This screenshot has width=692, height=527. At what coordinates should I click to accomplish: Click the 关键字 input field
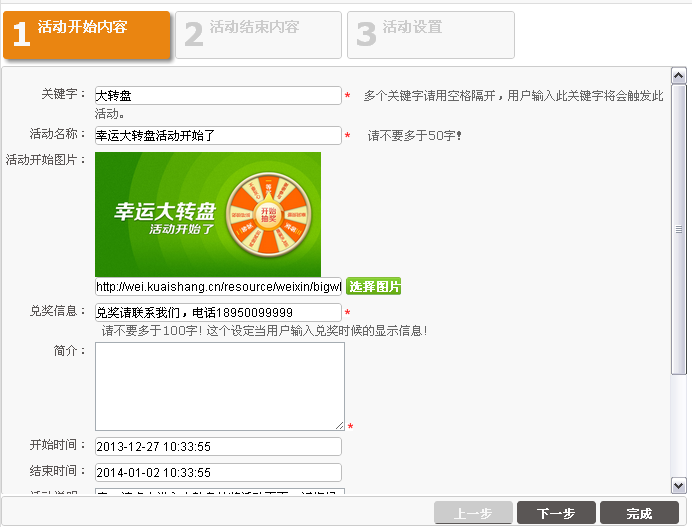(218, 96)
